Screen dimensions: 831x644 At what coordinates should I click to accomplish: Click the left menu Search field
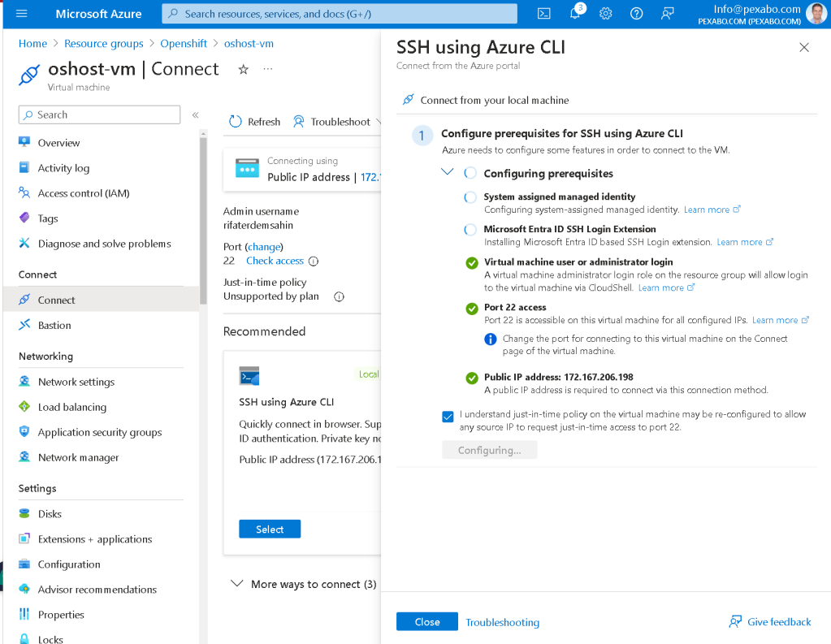point(99,115)
